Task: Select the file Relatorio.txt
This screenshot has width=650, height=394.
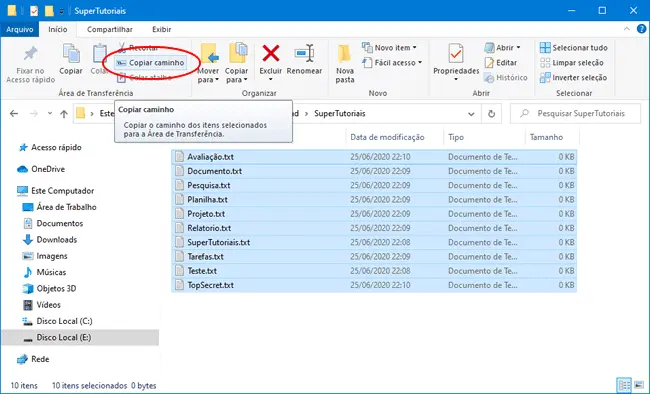Action: pos(374,228)
